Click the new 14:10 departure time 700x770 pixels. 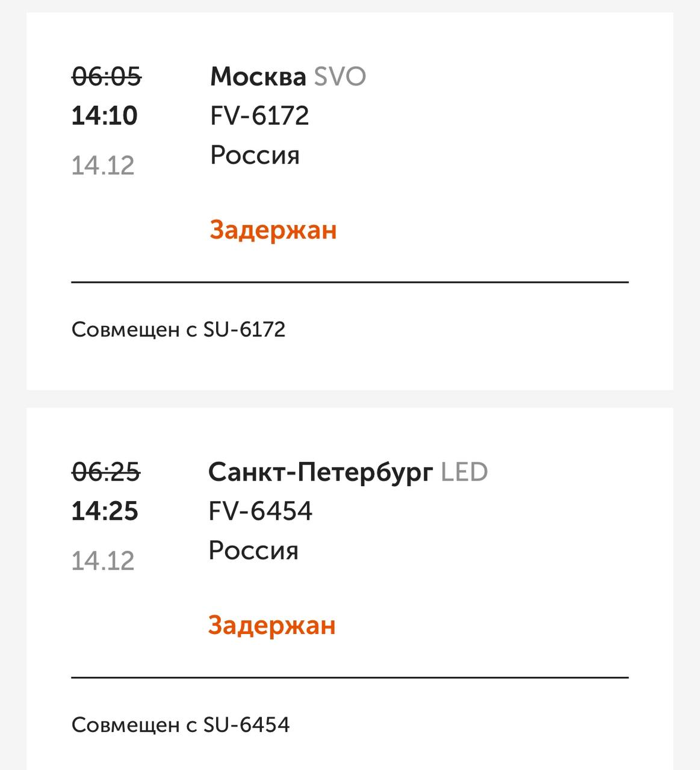click(x=105, y=115)
